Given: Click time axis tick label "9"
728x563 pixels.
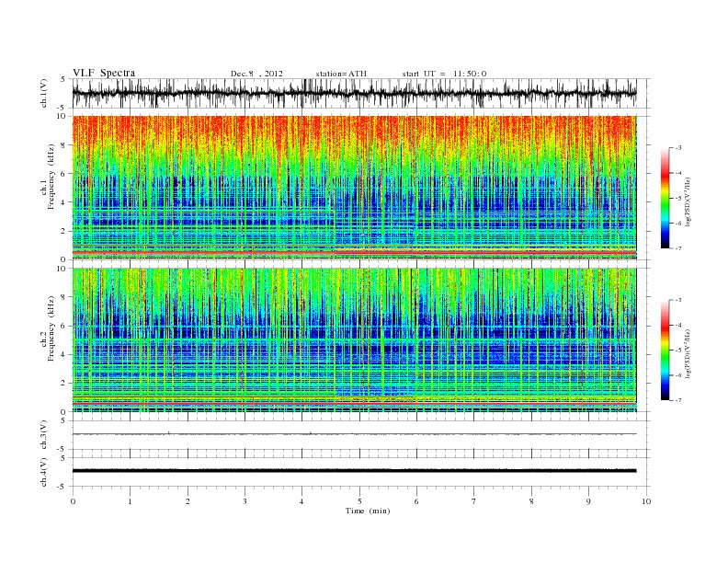Looking at the screenshot, I should click(x=588, y=501).
